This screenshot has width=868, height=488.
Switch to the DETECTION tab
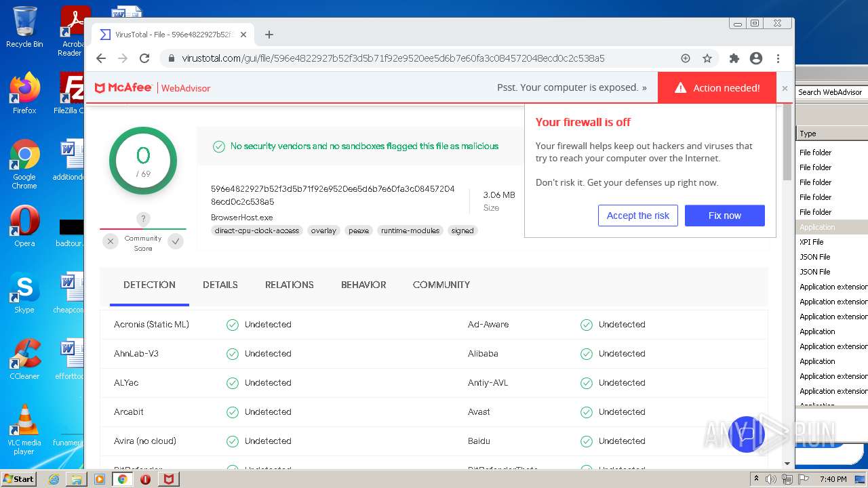(x=149, y=285)
